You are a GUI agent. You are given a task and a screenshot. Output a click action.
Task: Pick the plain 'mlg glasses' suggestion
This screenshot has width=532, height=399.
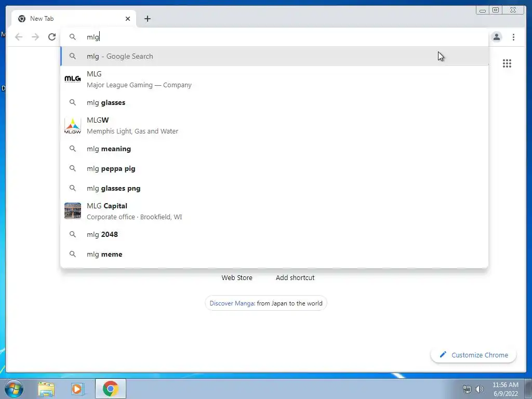click(274, 102)
